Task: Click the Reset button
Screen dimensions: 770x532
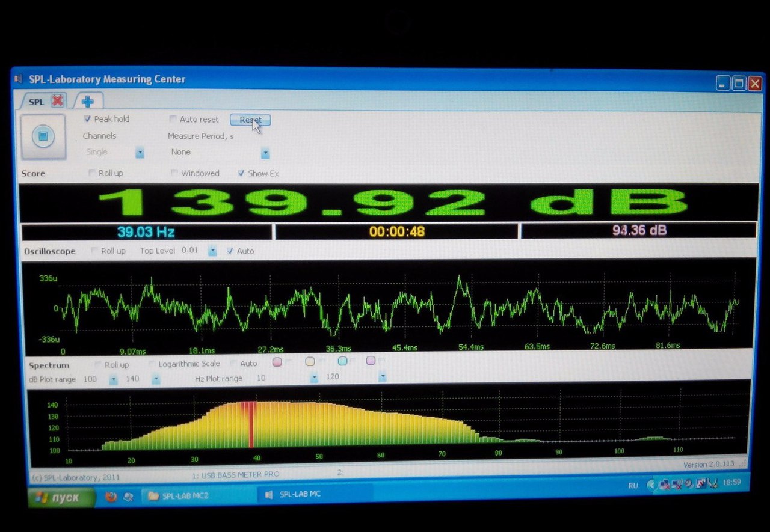Action: (x=250, y=120)
